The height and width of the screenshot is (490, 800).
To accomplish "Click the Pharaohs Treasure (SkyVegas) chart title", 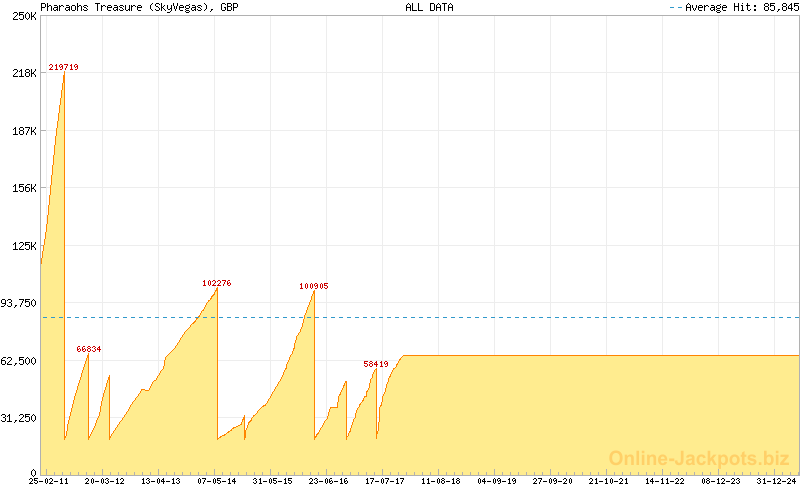I will point(139,7).
